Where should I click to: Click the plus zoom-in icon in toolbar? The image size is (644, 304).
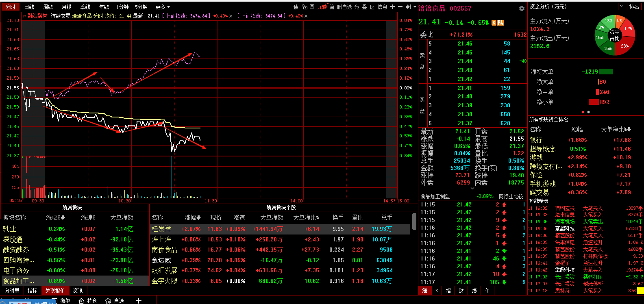392,7
